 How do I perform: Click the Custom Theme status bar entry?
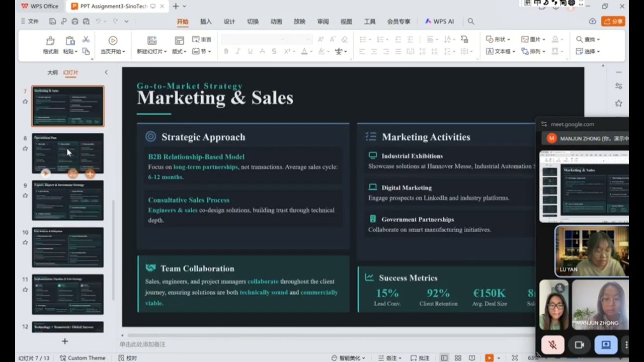tap(83, 358)
